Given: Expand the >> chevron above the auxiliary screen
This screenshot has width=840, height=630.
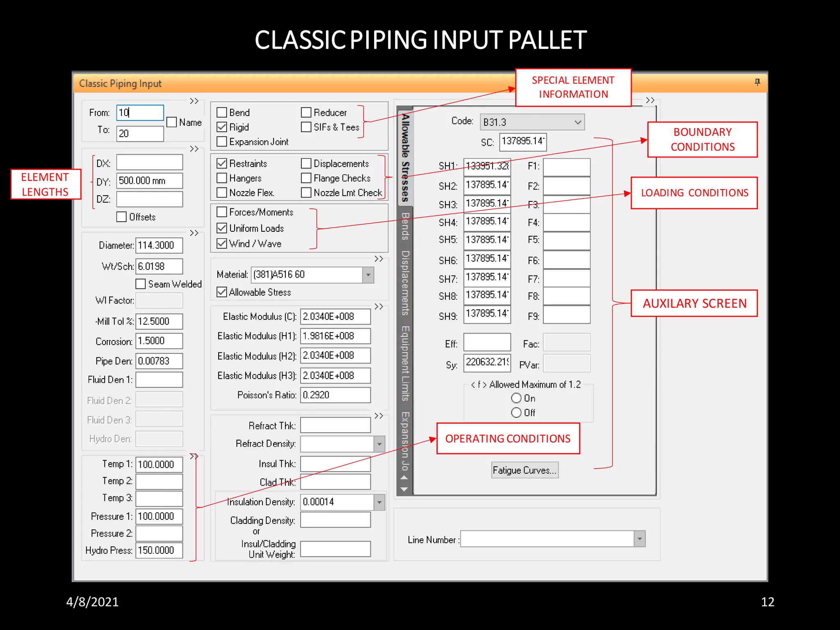Looking at the screenshot, I should 650,100.
